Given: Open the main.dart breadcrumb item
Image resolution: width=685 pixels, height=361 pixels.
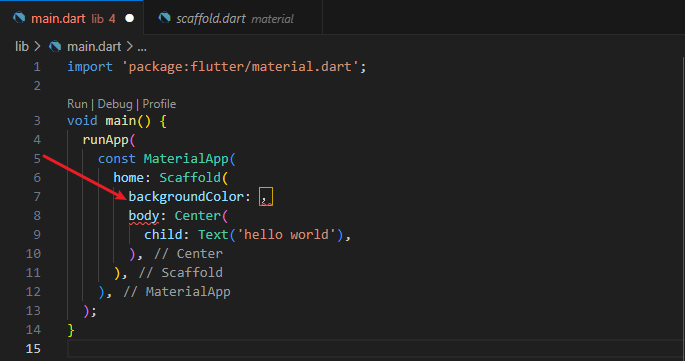Looking at the screenshot, I should 94,46.
